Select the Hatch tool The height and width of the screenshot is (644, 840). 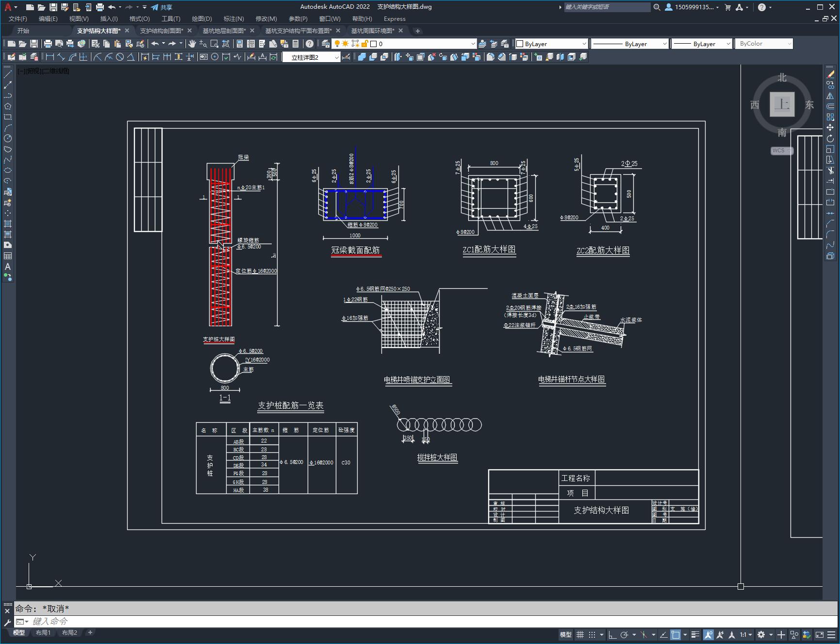pyautogui.click(x=8, y=224)
